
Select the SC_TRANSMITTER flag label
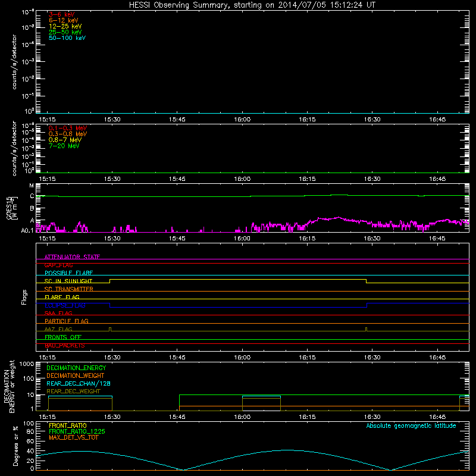(68, 289)
